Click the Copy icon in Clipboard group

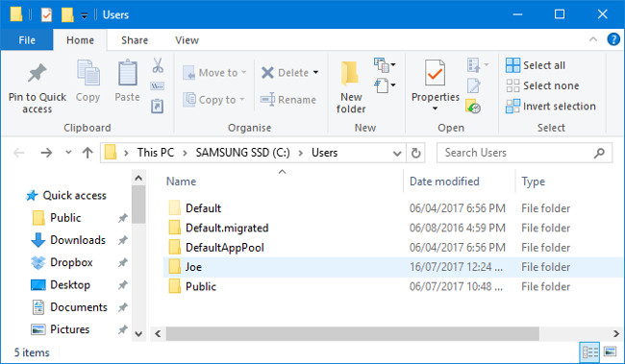click(x=88, y=72)
